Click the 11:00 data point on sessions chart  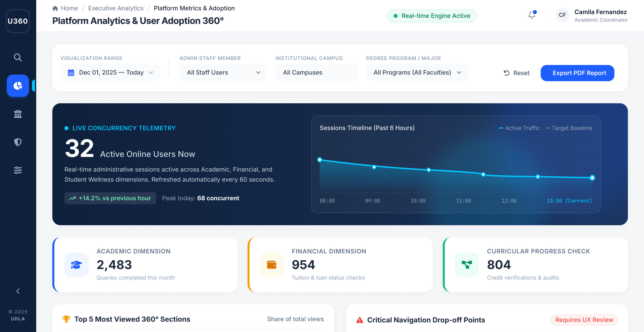click(483, 174)
